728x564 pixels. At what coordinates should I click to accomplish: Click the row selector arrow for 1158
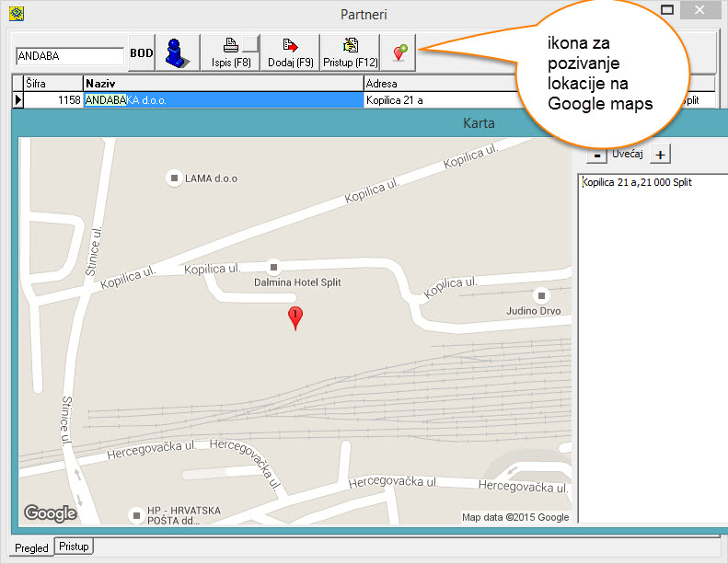17,99
